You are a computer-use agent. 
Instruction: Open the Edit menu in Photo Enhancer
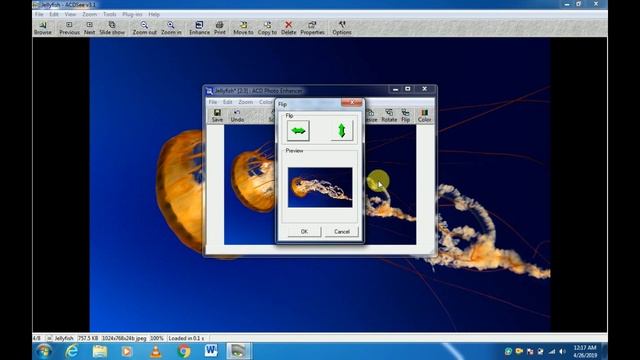[227, 102]
